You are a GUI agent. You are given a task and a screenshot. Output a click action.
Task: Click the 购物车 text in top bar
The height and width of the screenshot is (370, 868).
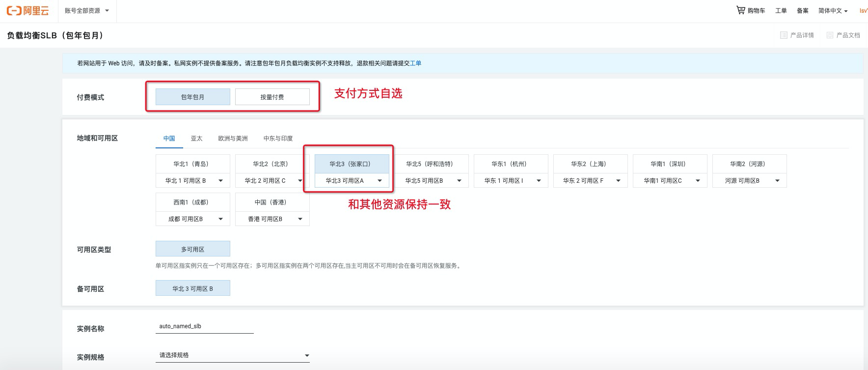[x=756, y=11]
